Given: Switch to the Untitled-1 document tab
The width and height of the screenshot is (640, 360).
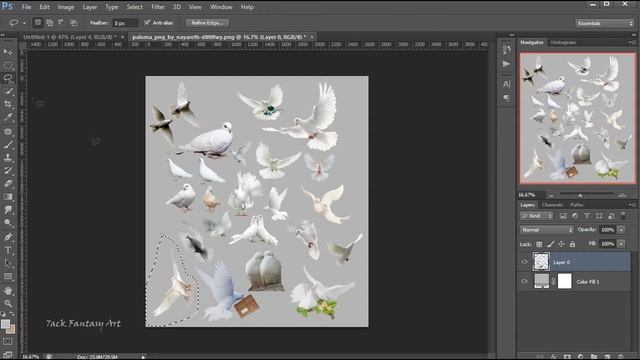Looking at the screenshot, I should coord(70,37).
